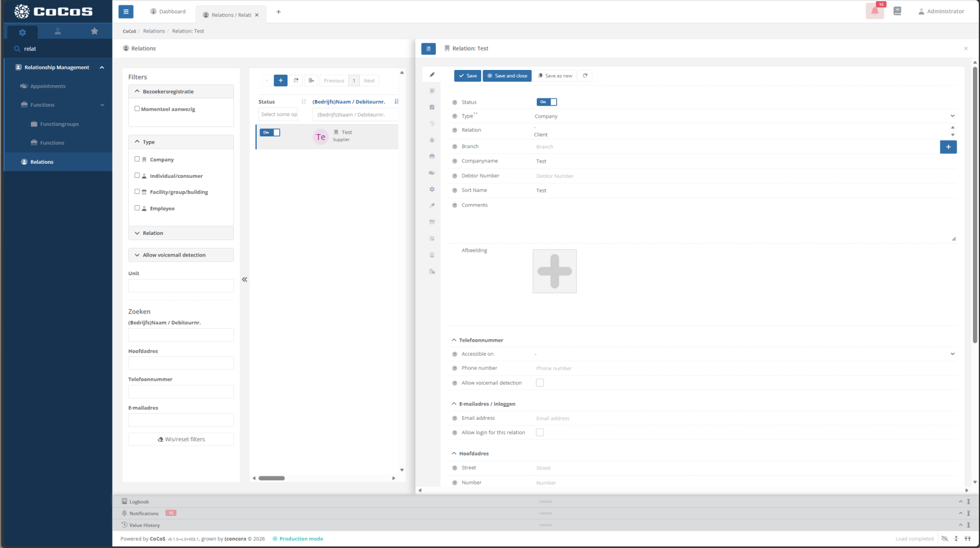Viewport: 980px width, 548px height.
Task: Click Wis/reset filters button
Action: coord(181,440)
